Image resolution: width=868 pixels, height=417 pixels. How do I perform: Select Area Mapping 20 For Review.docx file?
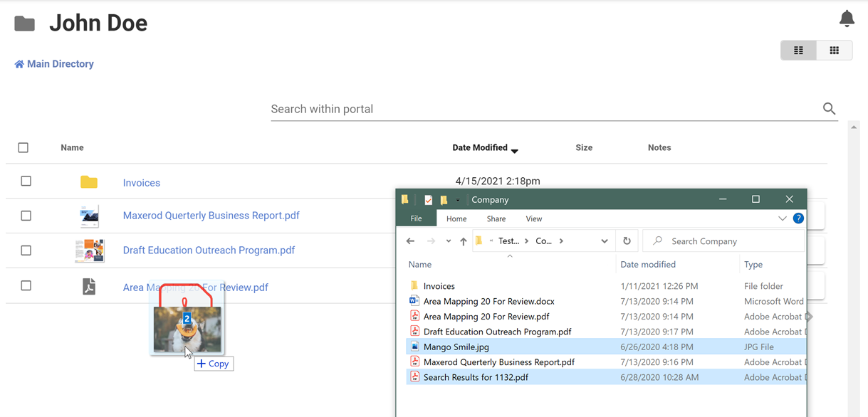coord(489,301)
